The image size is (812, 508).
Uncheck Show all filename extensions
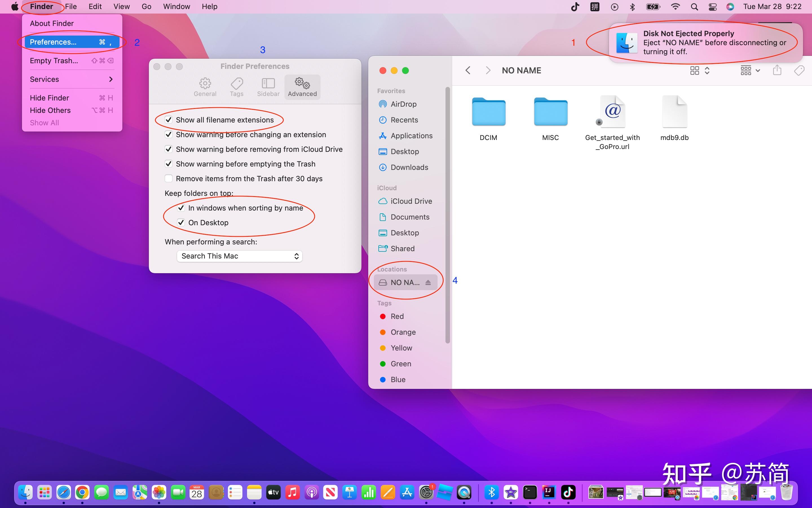(169, 120)
